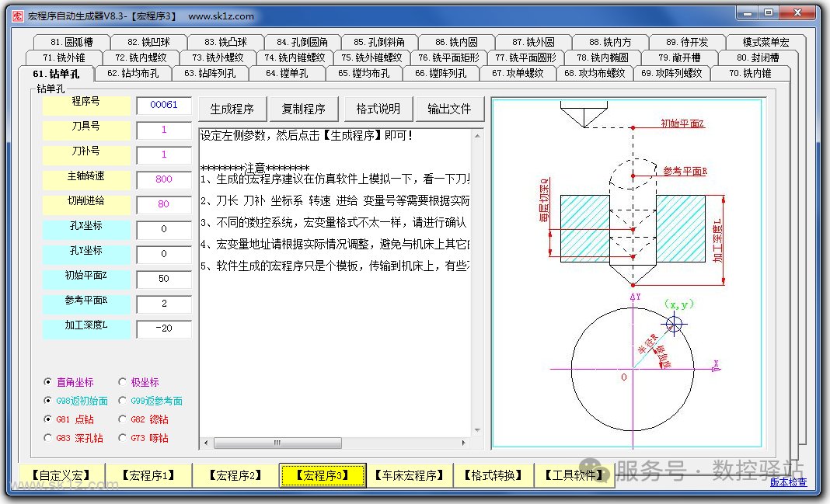Go to 【自定义宏】 section
This screenshot has width=830, height=504.
pyautogui.click(x=61, y=475)
